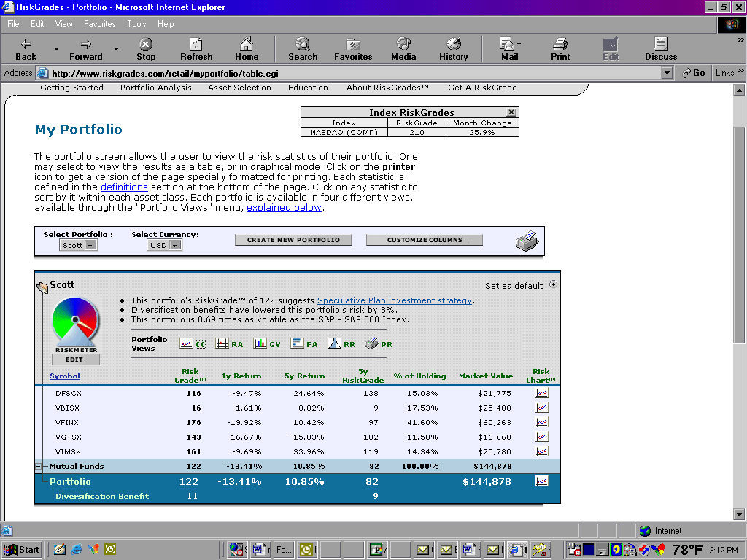
Task: Follow the definitions link
Action: [x=124, y=187]
